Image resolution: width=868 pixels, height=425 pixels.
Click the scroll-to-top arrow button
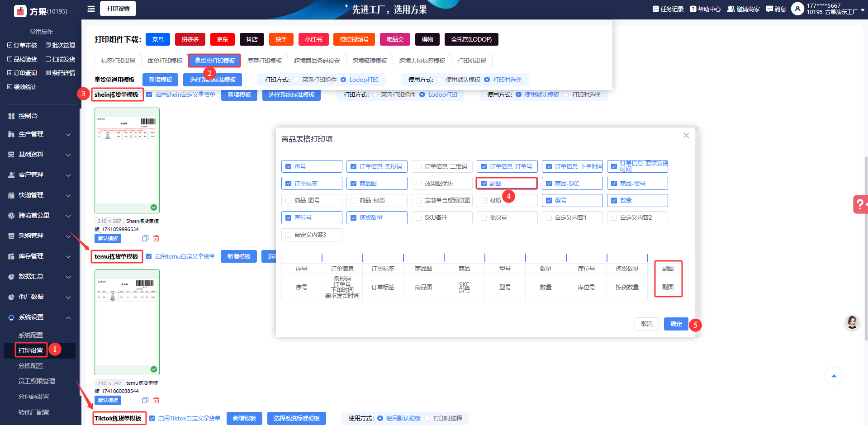click(x=834, y=376)
